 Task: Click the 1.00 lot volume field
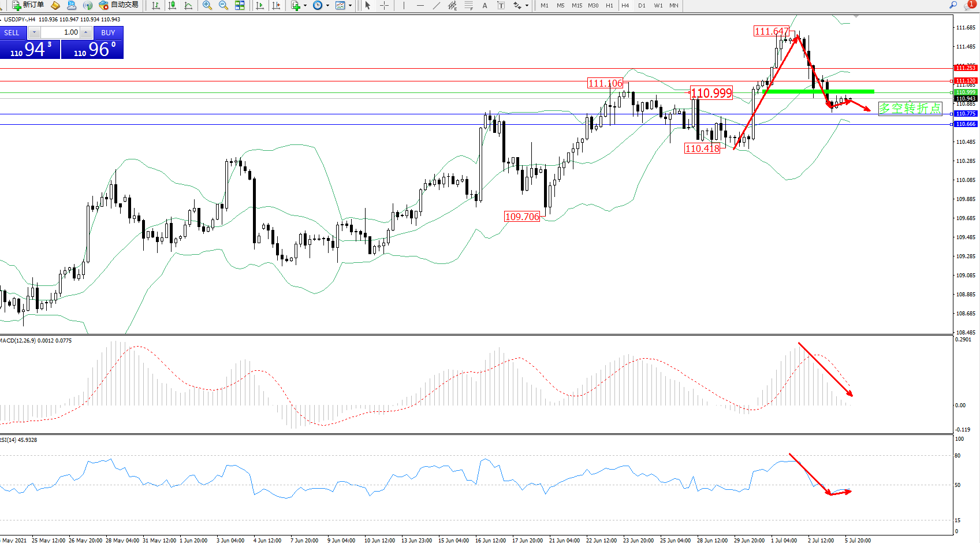pos(61,32)
